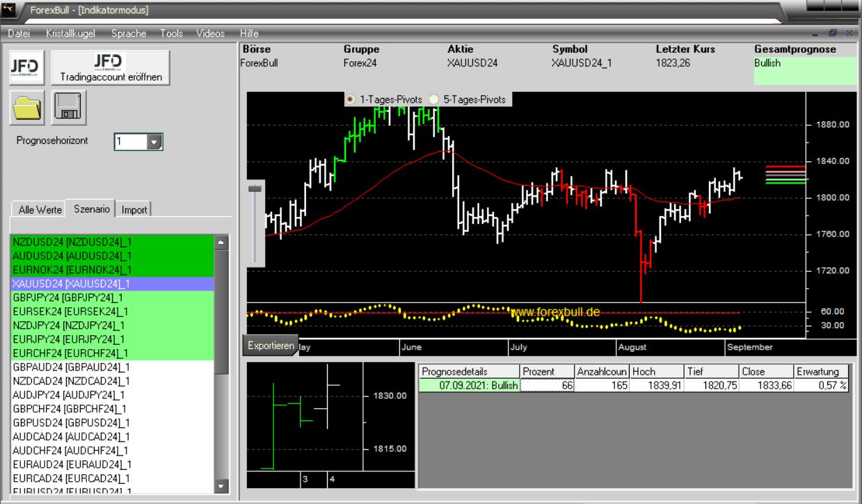Select EURAUD24 in the symbol list
The width and height of the screenshot is (862, 504).
[x=113, y=464]
